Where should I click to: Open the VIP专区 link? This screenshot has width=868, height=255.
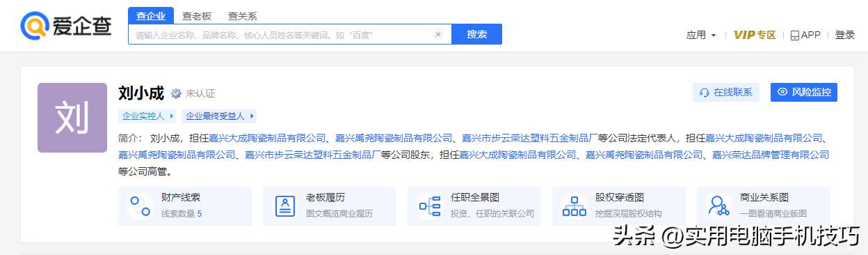(755, 35)
